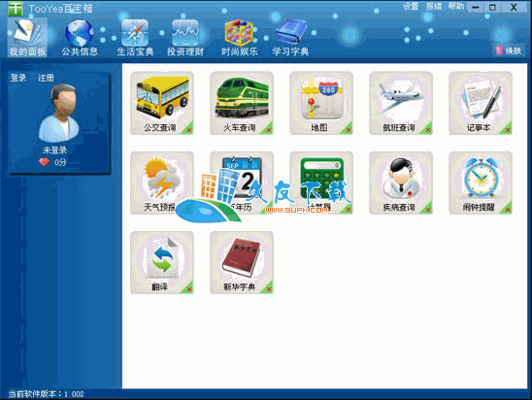532x400 pixels.
Task: Open the 天气预报 weather forecast
Action: click(x=162, y=183)
